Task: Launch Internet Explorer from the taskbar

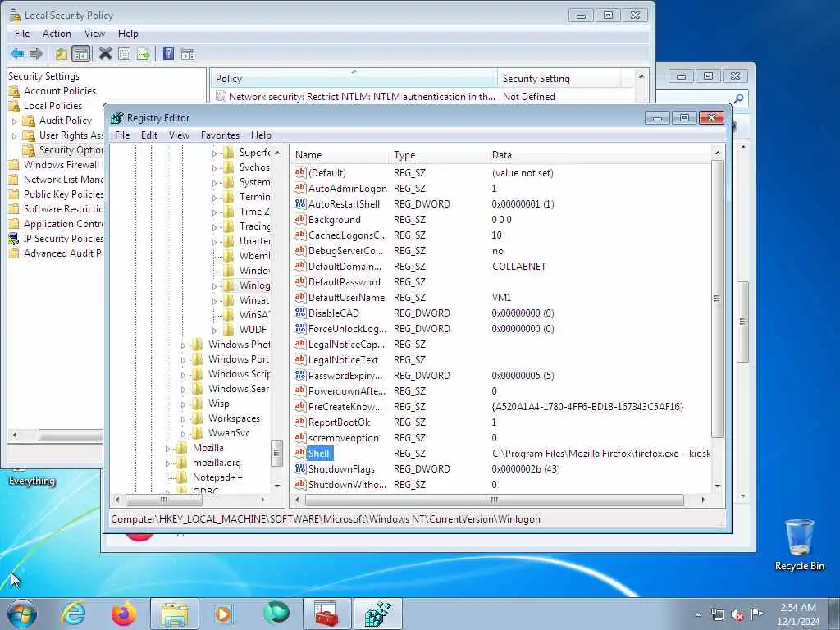Action: tap(73, 614)
